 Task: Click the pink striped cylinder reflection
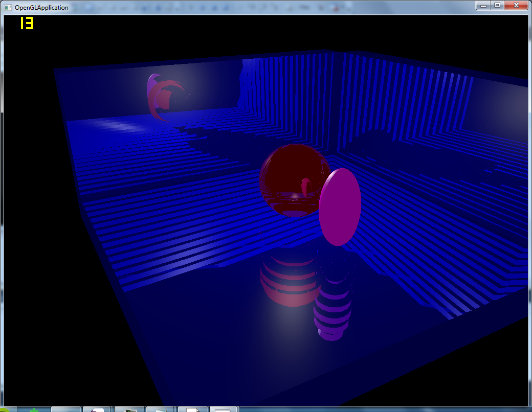pos(290,281)
